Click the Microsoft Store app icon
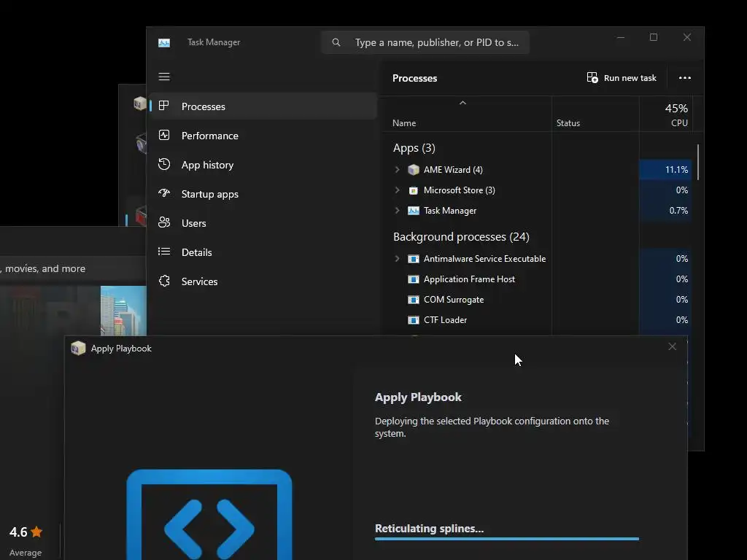The height and width of the screenshot is (560, 747). 414,190
